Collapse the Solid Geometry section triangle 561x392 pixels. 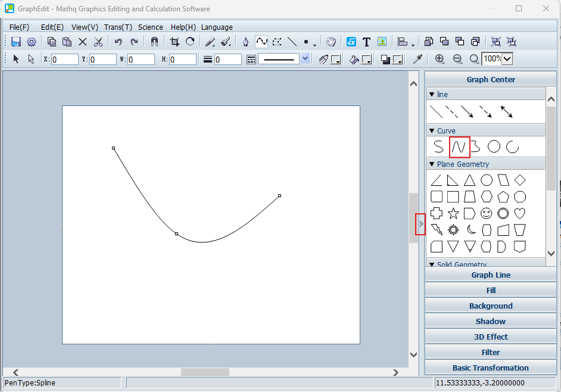point(432,264)
